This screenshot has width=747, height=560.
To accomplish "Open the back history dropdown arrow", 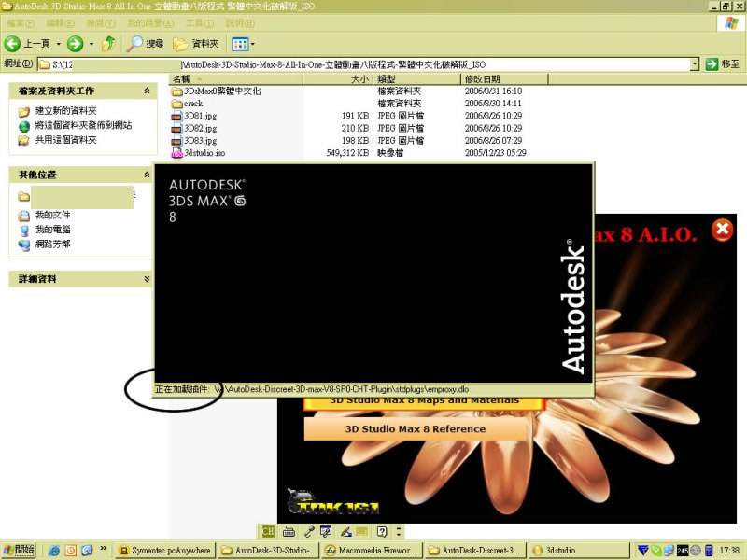I will pos(59,44).
